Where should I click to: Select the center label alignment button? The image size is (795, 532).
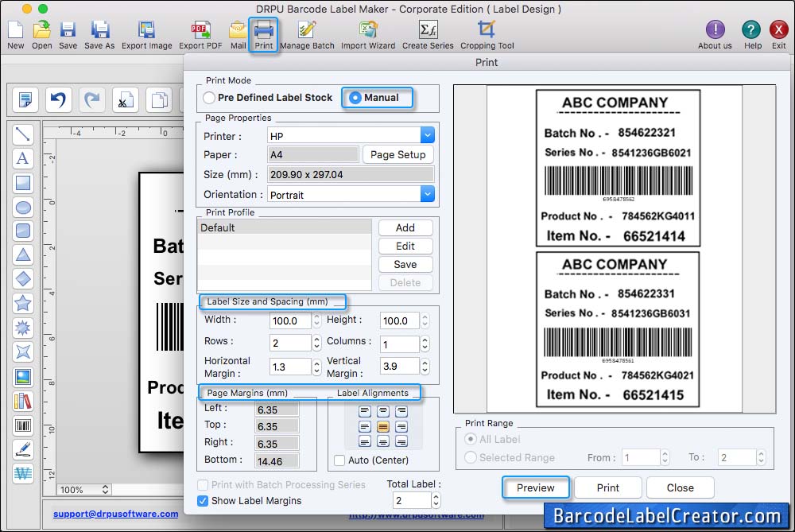(383, 426)
